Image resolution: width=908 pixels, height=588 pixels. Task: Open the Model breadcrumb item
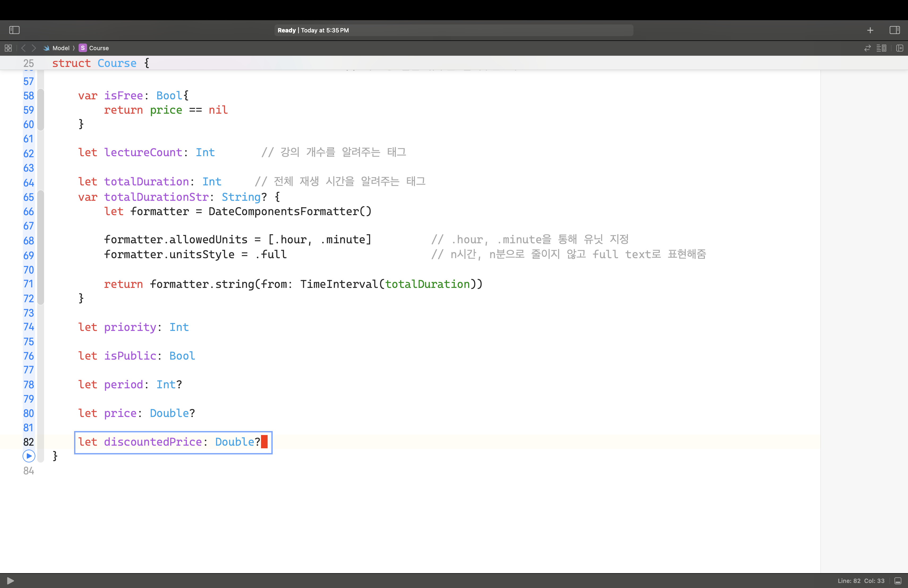pos(61,48)
